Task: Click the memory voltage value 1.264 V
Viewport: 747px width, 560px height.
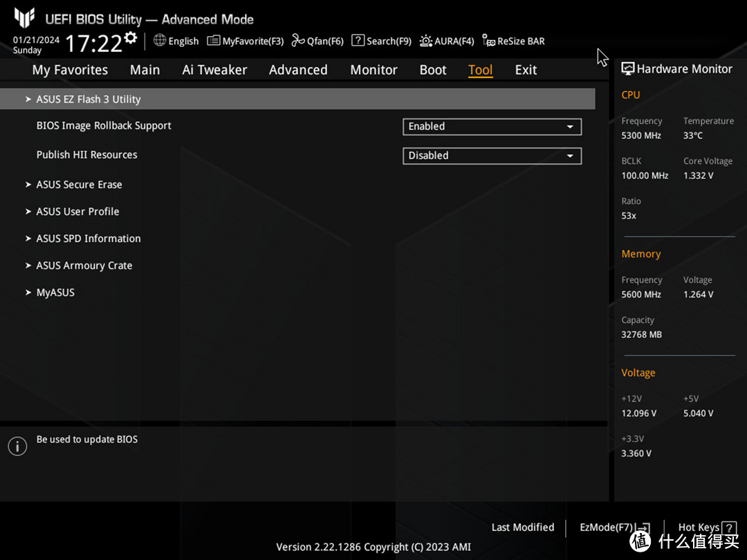Action: click(x=699, y=295)
